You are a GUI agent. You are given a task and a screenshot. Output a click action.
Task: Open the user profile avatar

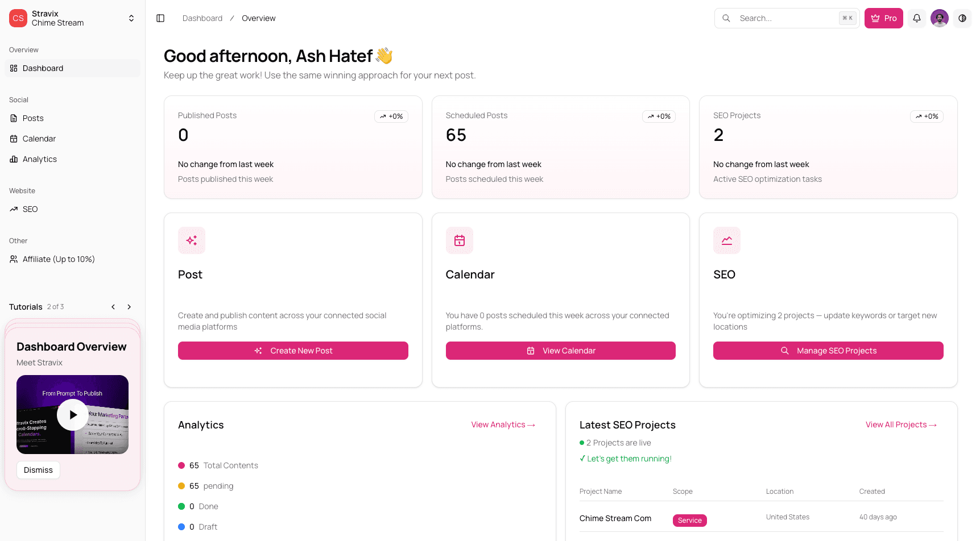tap(940, 18)
